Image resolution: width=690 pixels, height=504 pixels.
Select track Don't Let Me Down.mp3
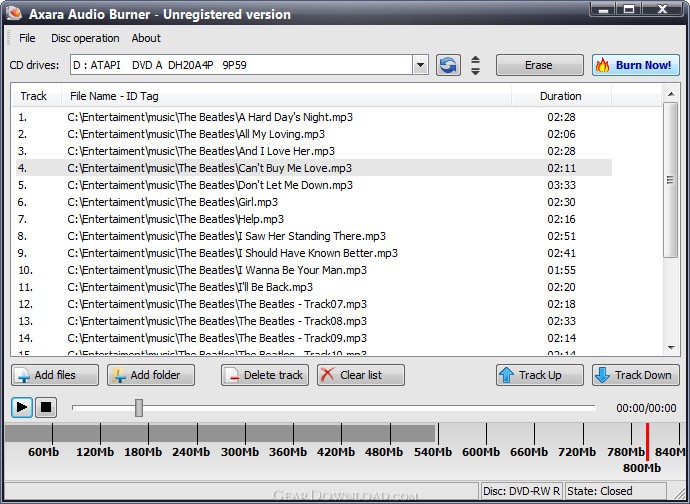click(x=314, y=185)
